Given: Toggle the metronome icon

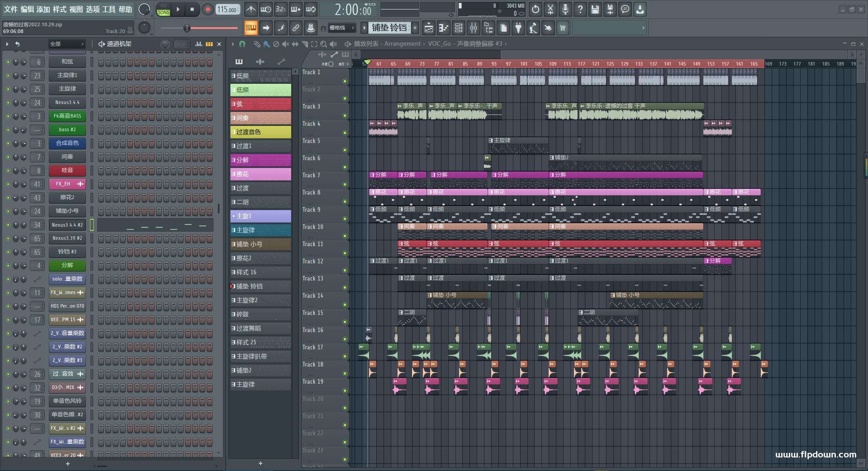Looking at the screenshot, I should (x=251, y=9).
